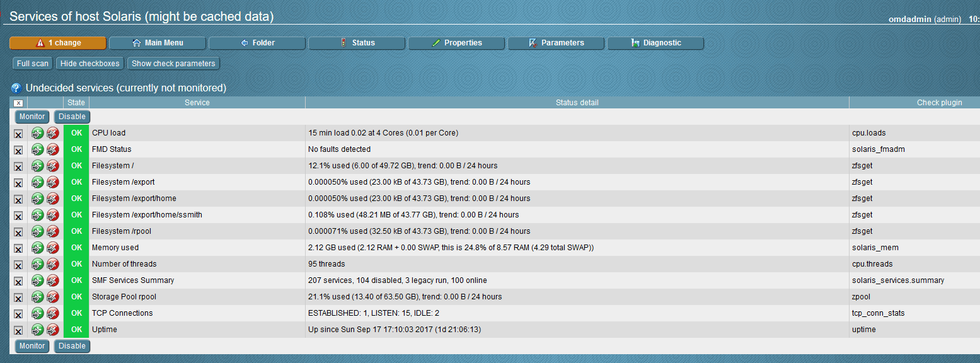Click the Service column header
980x363 pixels.
click(x=197, y=103)
